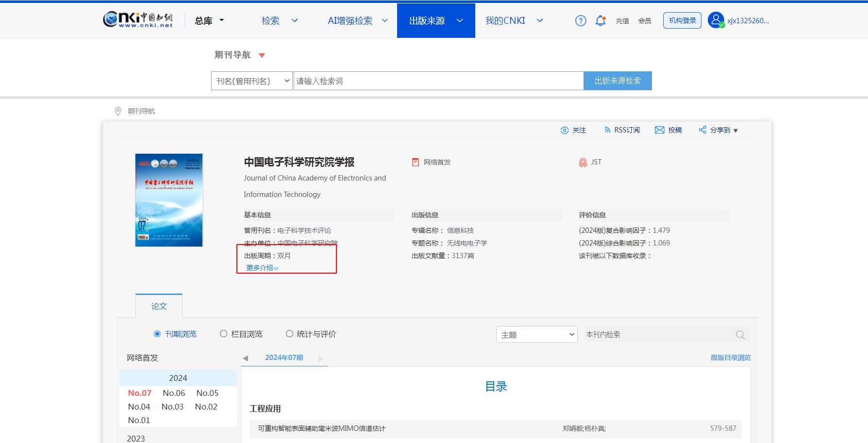Image resolution: width=868 pixels, height=443 pixels.
Task: Open the 分享到 dropdown arrow
Action: pyautogui.click(x=735, y=131)
